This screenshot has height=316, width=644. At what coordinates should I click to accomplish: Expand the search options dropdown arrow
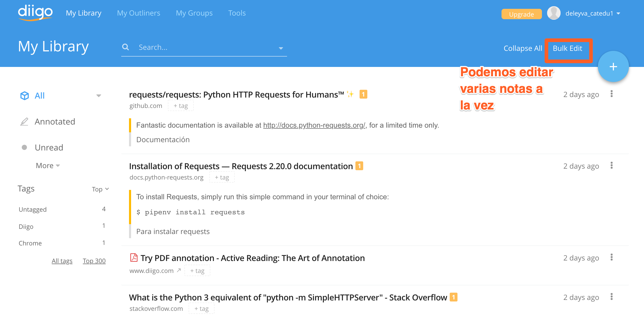coord(281,48)
